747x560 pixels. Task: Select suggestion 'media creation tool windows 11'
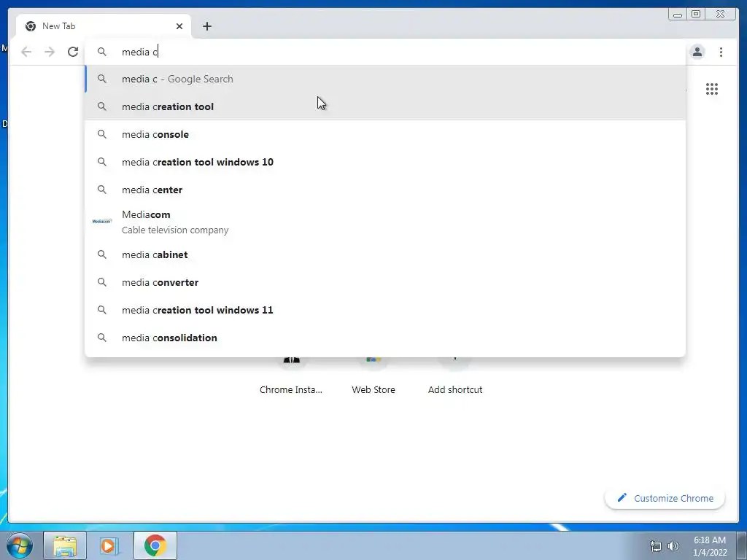click(385, 310)
